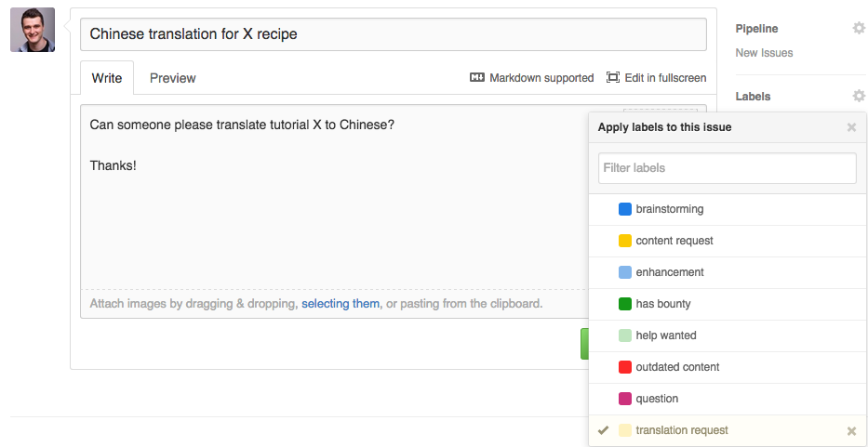Apply the enhancement label
The image size is (868, 447).
[669, 272]
